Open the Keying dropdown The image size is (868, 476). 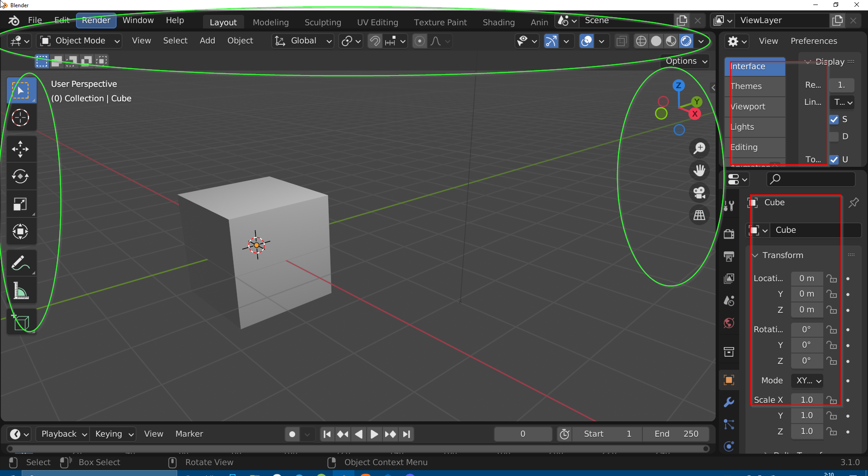113,434
